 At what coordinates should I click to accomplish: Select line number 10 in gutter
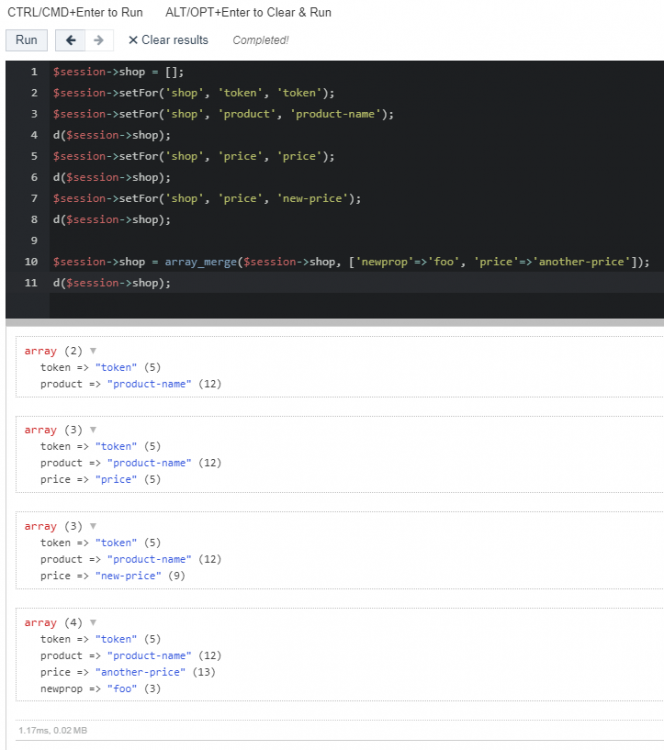click(x=31, y=262)
